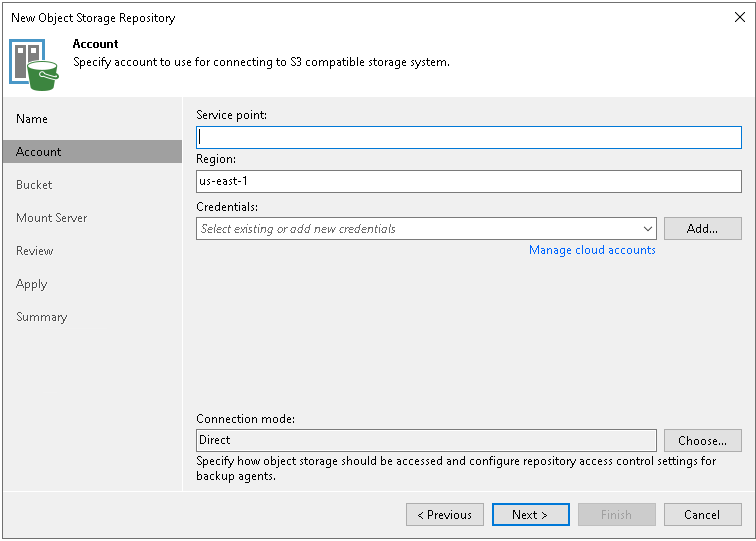The image size is (756, 541).
Task: Click the 'Credentials:' label
Action: coord(227,206)
